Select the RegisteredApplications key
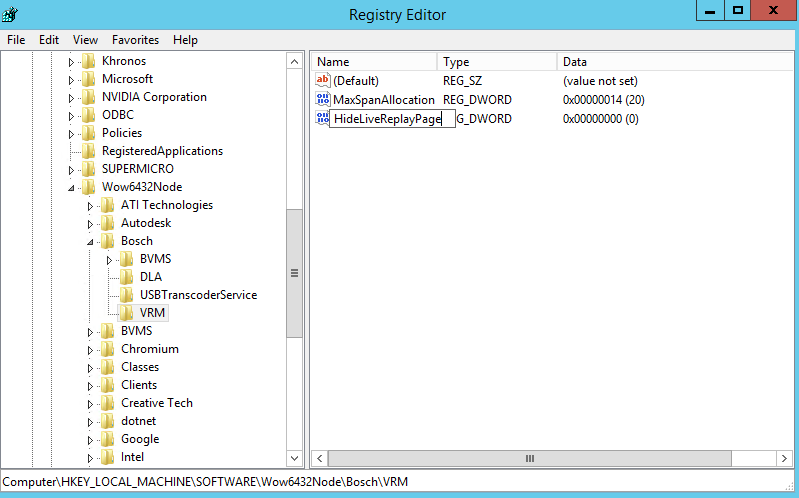This screenshot has width=799, height=498. pos(162,151)
